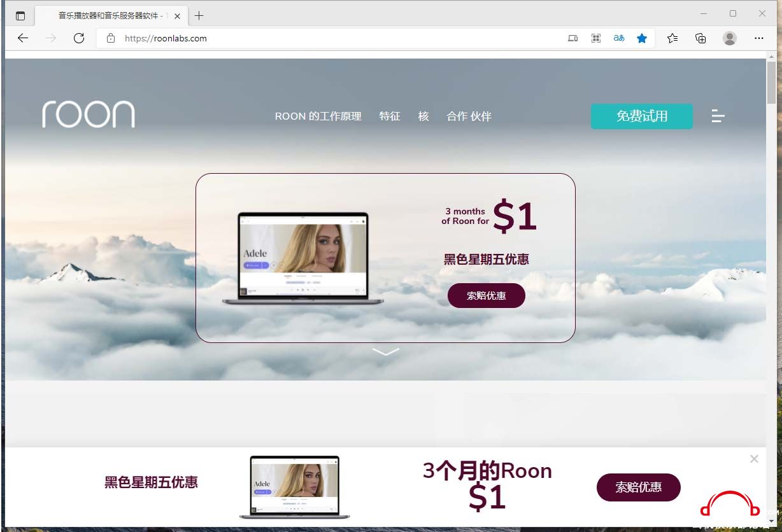Image resolution: width=782 pixels, height=532 pixels.
Task: Open the 合作 伙伴 menu item
Action: (469, 116)
